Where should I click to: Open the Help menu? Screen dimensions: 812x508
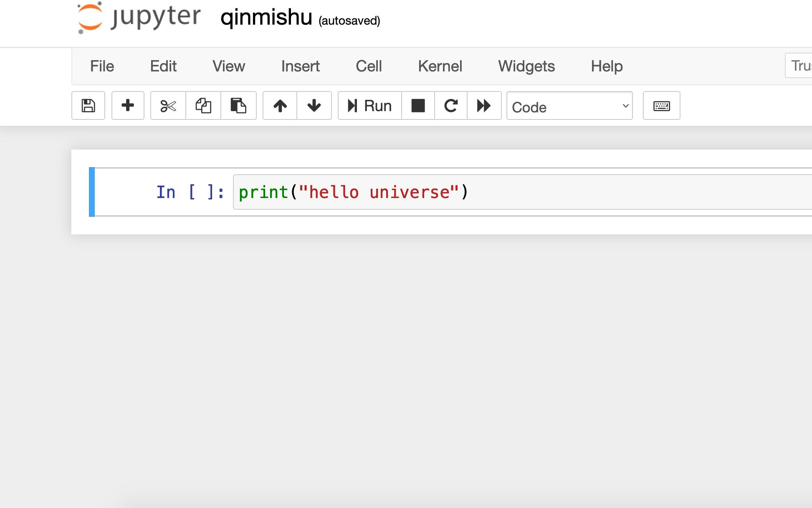(607, 66)
